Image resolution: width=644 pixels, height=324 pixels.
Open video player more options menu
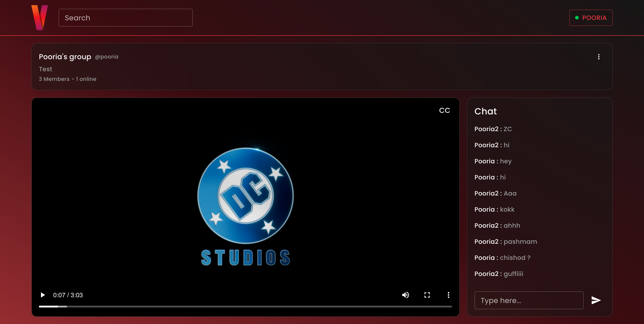pos(448,295)
